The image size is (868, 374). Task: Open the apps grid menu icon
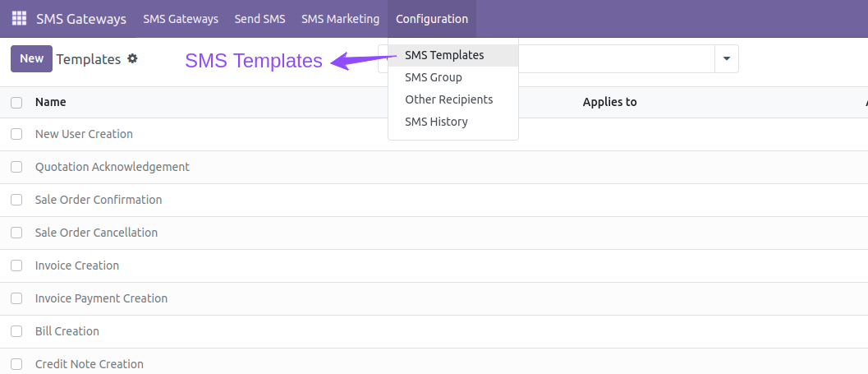pos(19,18)
